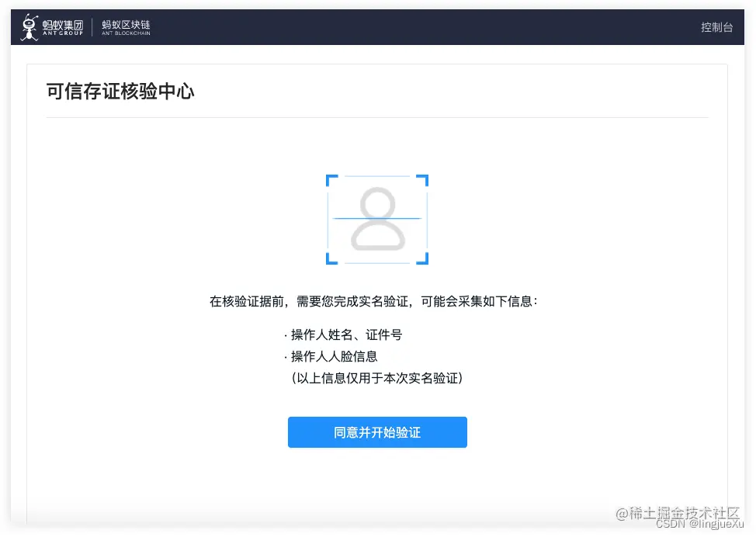Image resolution: width=756 pixels, height=537 pixels.
Task: Select the privacy note 以上信息仅用于本次实名验证
Action: [x=377, y=379]
